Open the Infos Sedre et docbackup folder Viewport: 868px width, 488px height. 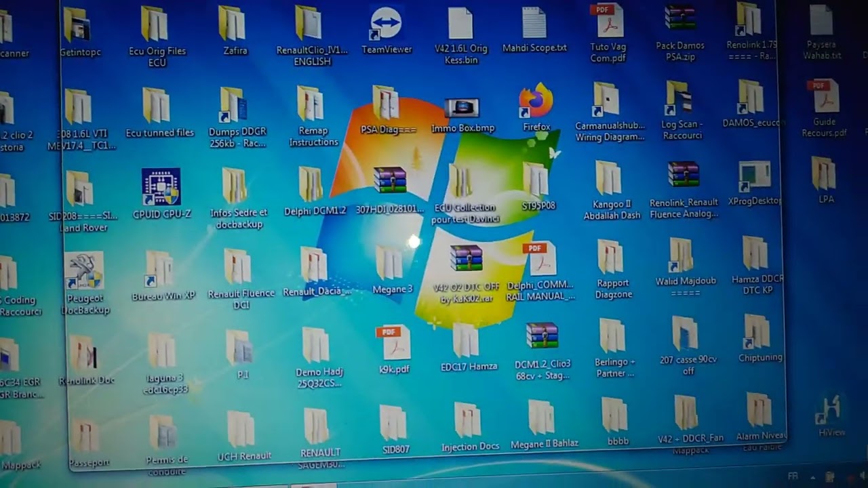[x=235, y=186]
